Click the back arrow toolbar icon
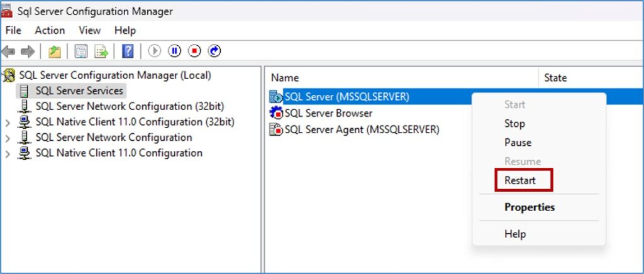Screen dimensions: 644x274 click(8, 52)
